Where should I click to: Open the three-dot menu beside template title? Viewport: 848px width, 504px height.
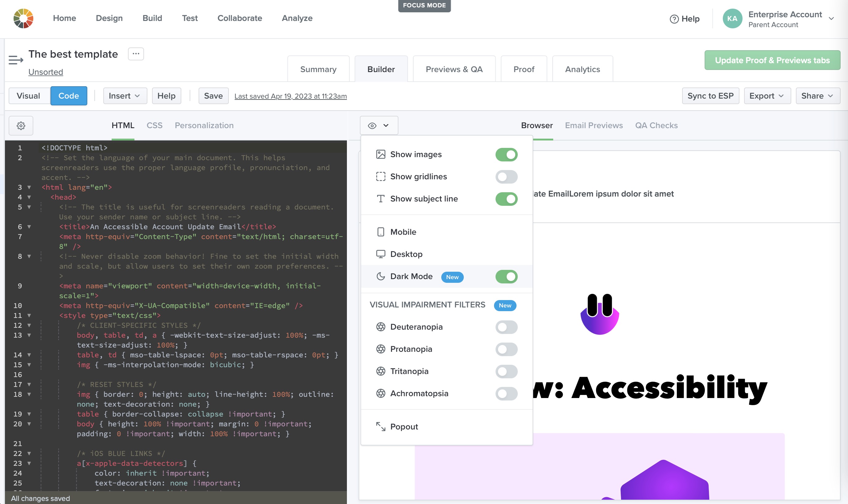(x=136, y=54)
